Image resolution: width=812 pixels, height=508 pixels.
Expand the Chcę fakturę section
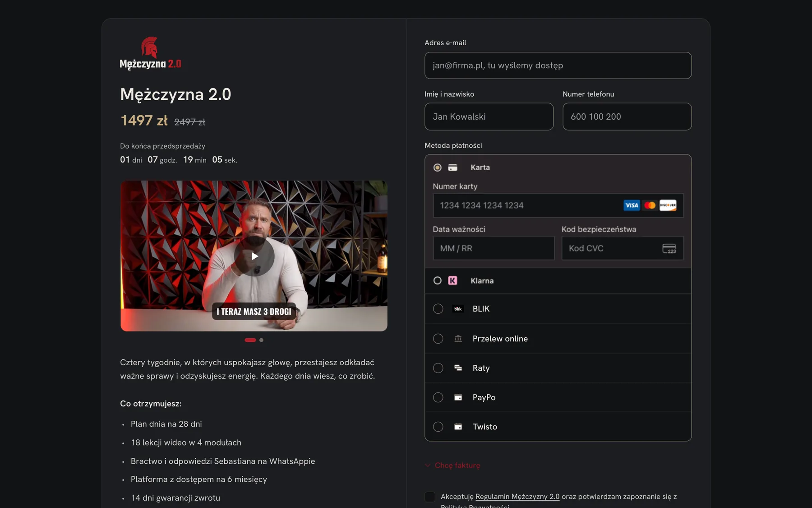coord(452,466)
